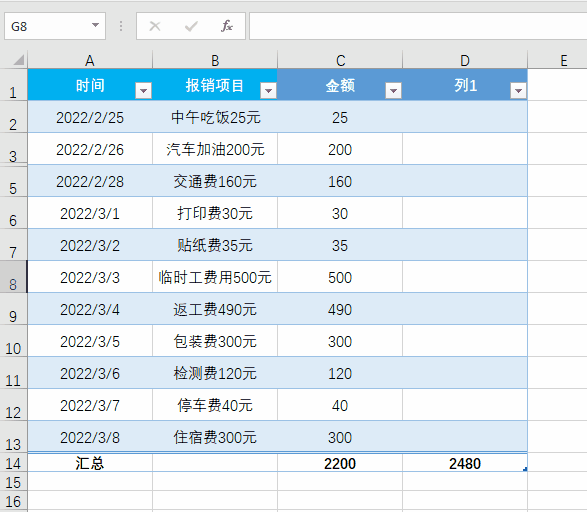Select the amount cell showing 490
The image size is (587, 512).
(x=340, y=309)
